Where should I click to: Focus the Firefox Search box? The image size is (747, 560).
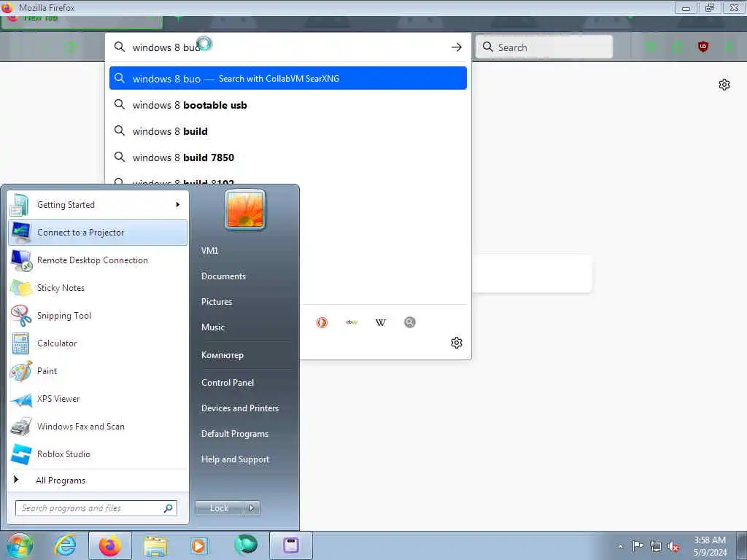544,47
